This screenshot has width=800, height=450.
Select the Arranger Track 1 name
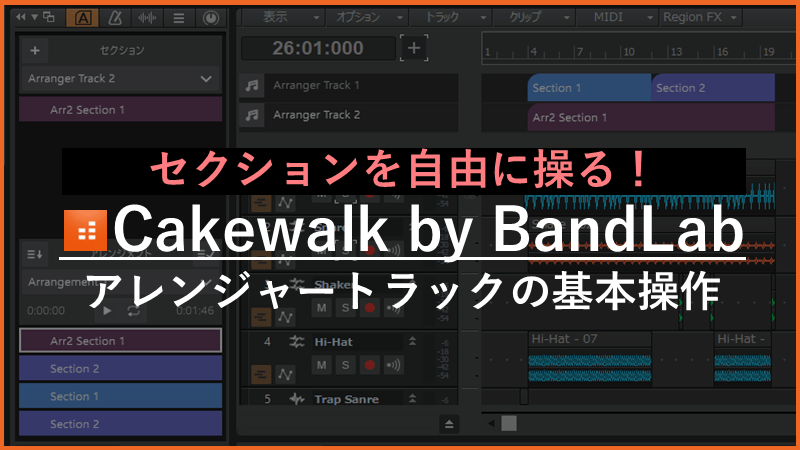pos(316,85)
